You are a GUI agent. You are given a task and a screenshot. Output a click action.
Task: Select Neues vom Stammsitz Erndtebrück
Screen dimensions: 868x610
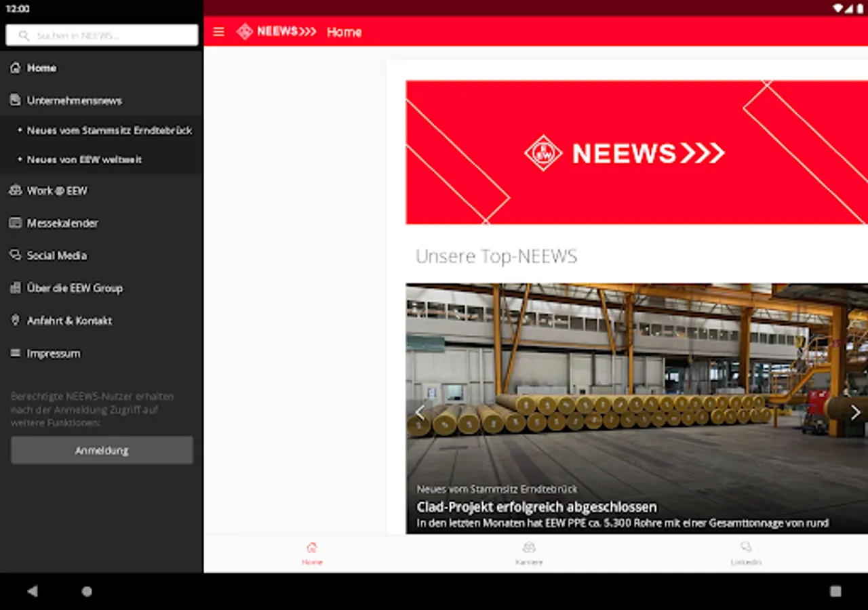click(102, 130)
